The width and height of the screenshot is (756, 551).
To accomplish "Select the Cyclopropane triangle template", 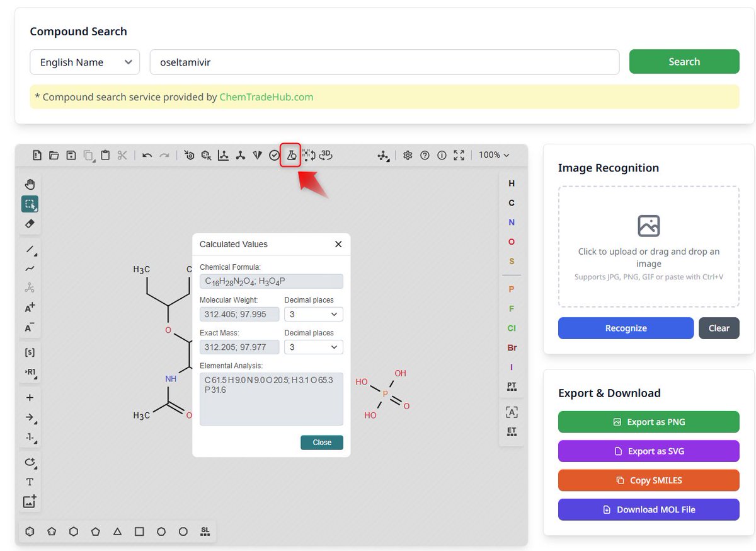I will point(117,531).
